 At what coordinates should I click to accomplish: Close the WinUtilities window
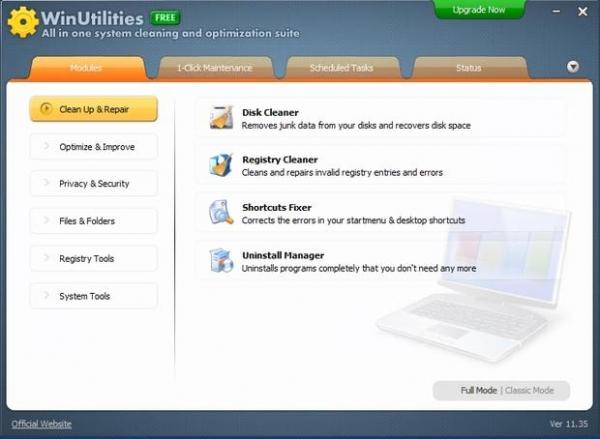(582, 12)
